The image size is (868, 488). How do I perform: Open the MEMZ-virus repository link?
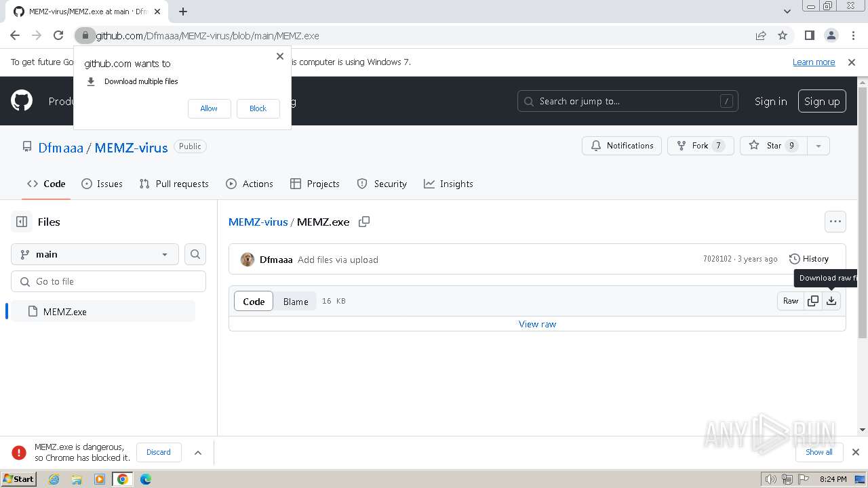131,147
